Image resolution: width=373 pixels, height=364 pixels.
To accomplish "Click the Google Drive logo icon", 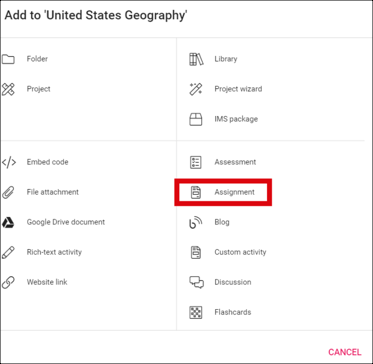I will tap(8, 222).
